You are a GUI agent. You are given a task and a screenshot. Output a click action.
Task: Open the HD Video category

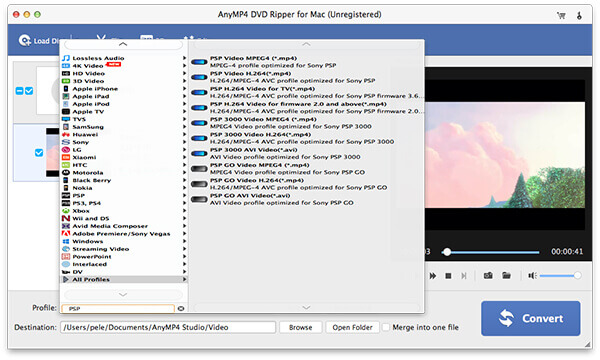[x=124, y=73]
